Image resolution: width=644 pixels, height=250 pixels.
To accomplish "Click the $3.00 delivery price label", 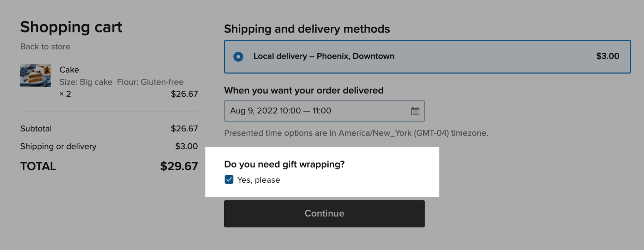I will (x=608, y=56).
